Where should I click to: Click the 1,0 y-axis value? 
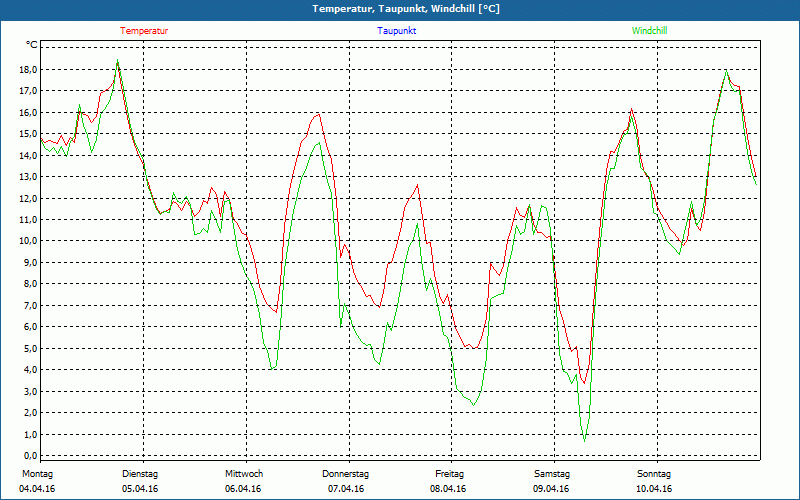tap(31, 434)
